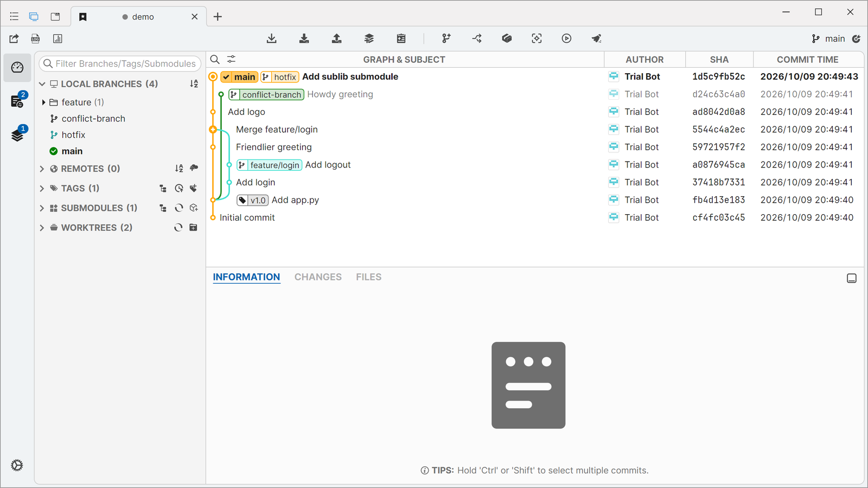Open the Git Flow menu
Viewport: 868px width, 488px height.
coord(477,38)
